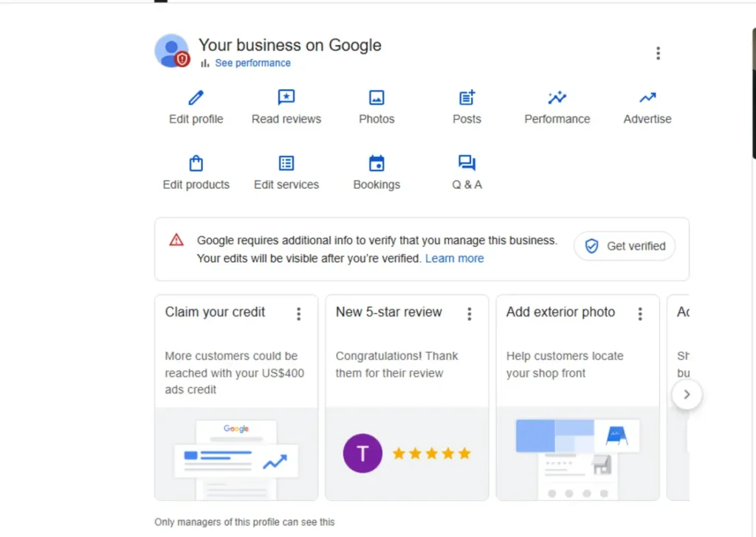Open Claim your credit card options menu

click(x=299, y=314)
